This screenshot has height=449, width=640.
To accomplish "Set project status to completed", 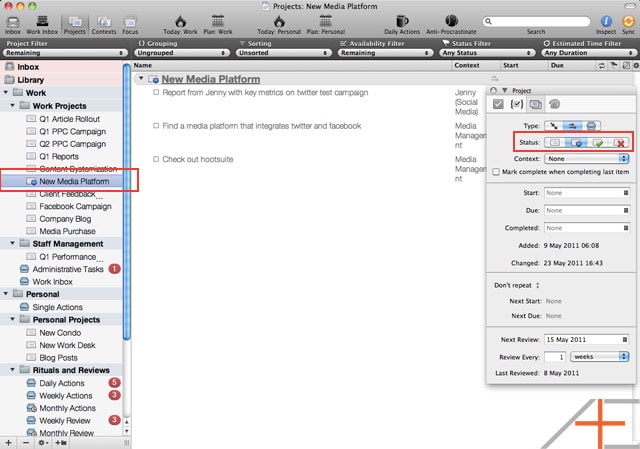I will pos(598,142).
